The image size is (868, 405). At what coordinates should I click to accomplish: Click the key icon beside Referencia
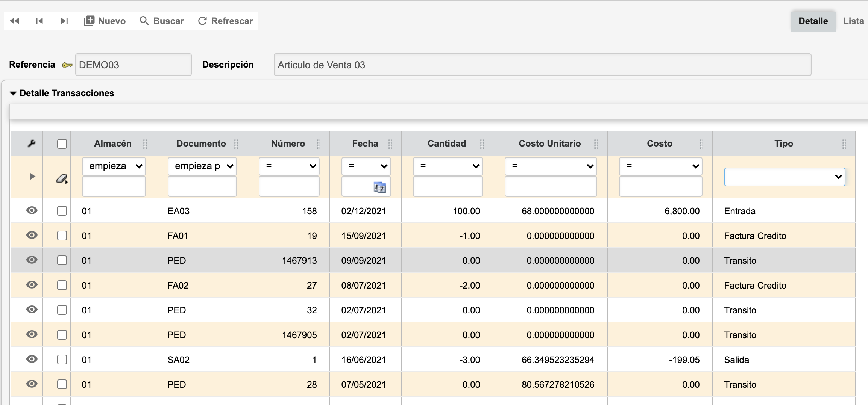tap(67, 65)
